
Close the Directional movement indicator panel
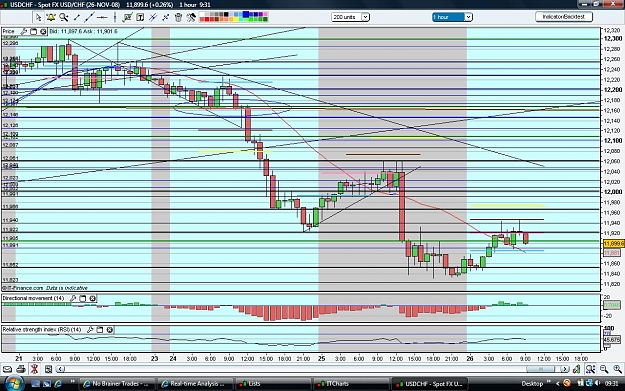click(x=92, y=298)
